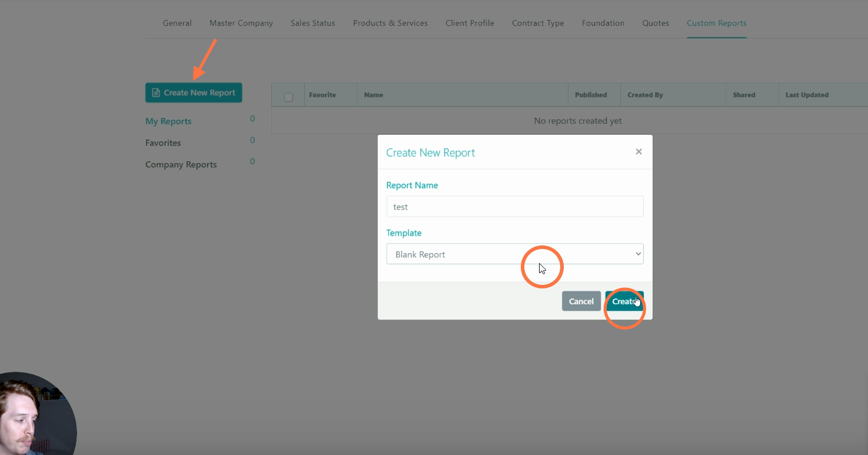Toggle the select-all checkbox in table header
The width and height of the screenshot is (868, 455).
pyautogui.click(x=288, y=97)
